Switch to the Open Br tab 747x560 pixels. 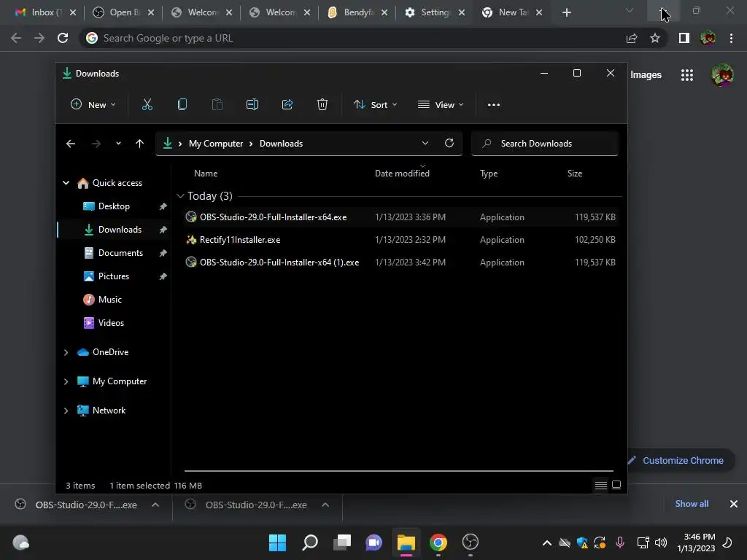124,12
